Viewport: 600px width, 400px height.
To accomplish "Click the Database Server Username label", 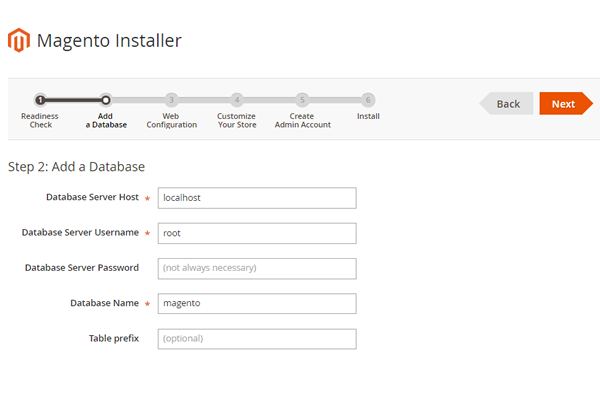I will tap(80, 232).
